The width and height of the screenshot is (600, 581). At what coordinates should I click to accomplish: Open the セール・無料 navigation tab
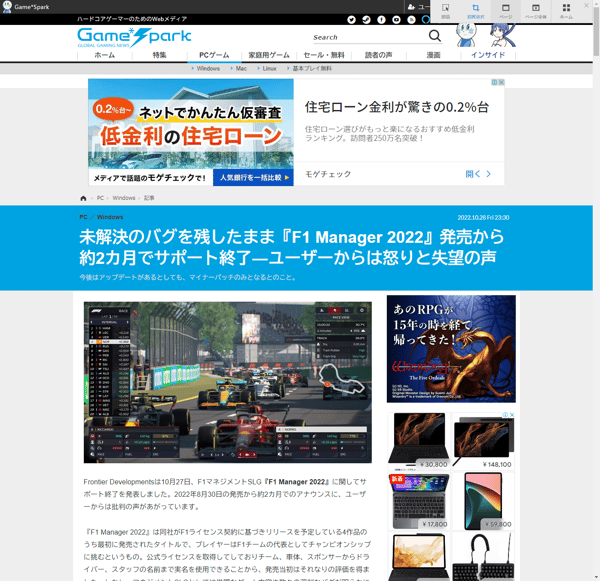[x=324, y=55]
